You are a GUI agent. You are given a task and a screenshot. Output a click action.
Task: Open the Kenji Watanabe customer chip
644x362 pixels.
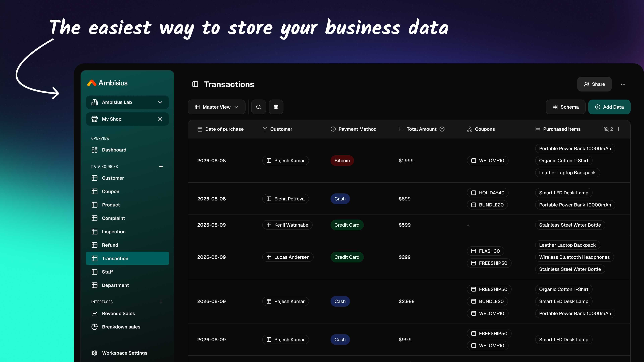[x=287, y=225]
